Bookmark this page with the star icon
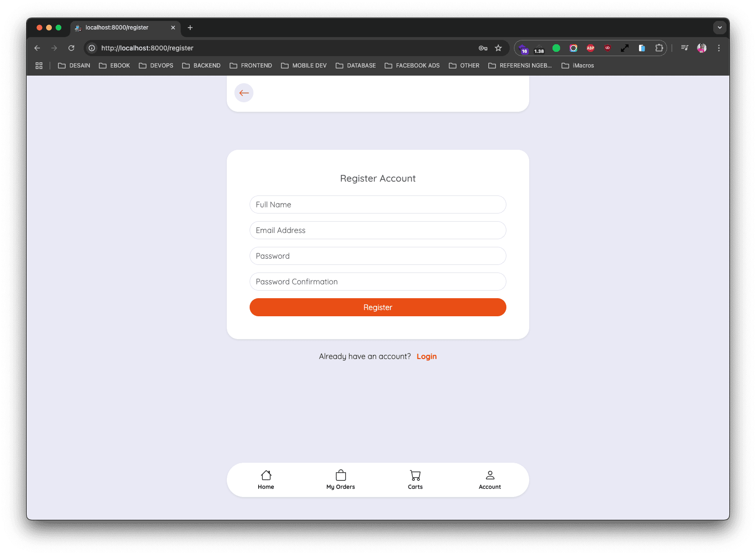Screen dimensions: 756x555 tap(498, 48)
